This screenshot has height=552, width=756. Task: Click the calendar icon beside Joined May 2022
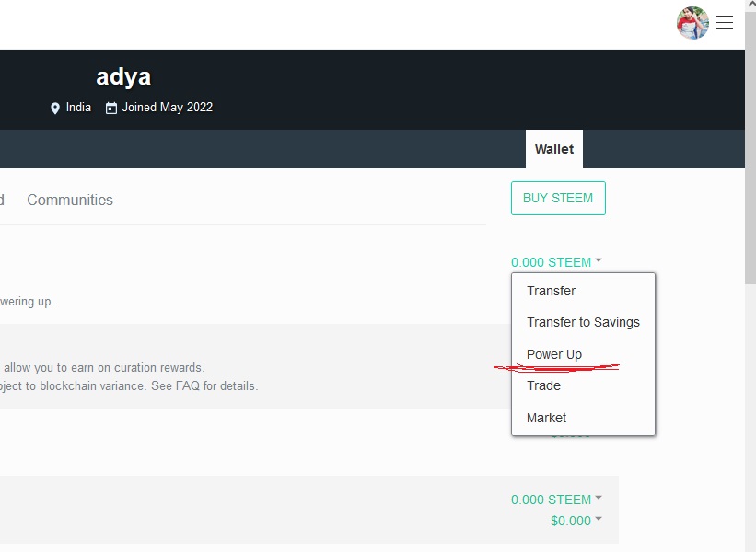point(111,108)
